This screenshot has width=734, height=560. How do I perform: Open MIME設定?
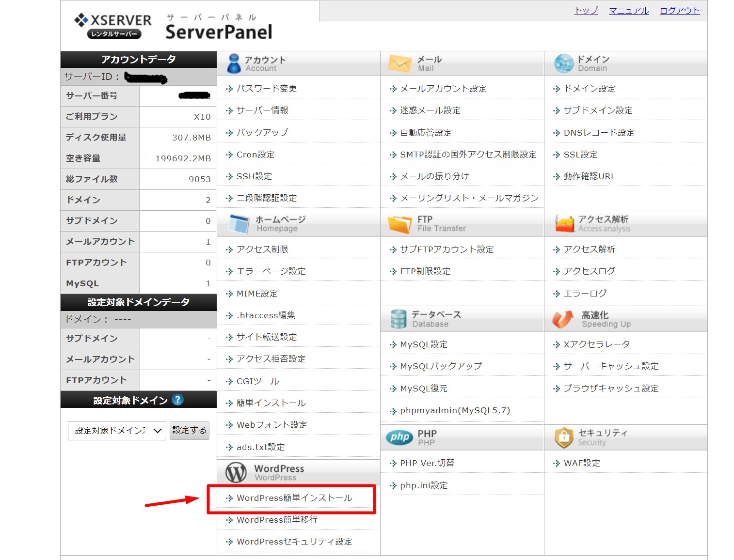point(257,294)
